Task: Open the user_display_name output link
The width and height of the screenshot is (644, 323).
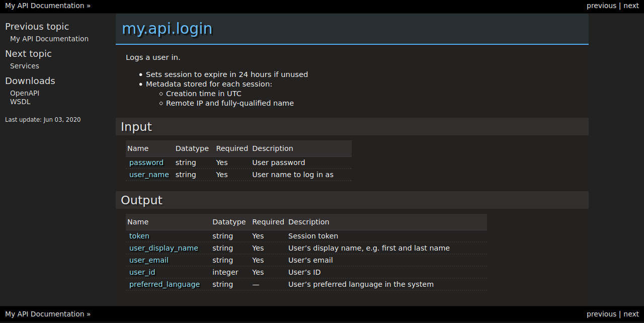Action: pyautogui.click(x=164, y=248)
